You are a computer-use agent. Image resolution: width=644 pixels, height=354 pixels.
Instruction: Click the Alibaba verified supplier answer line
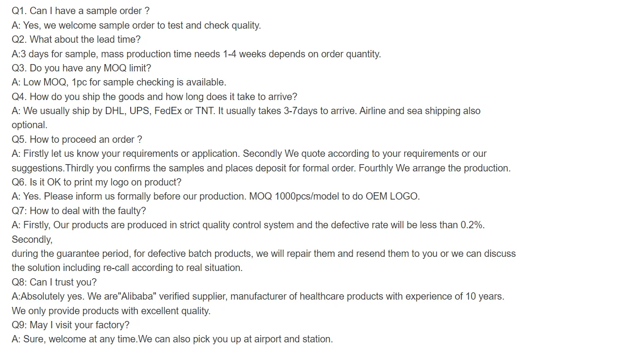257,296
